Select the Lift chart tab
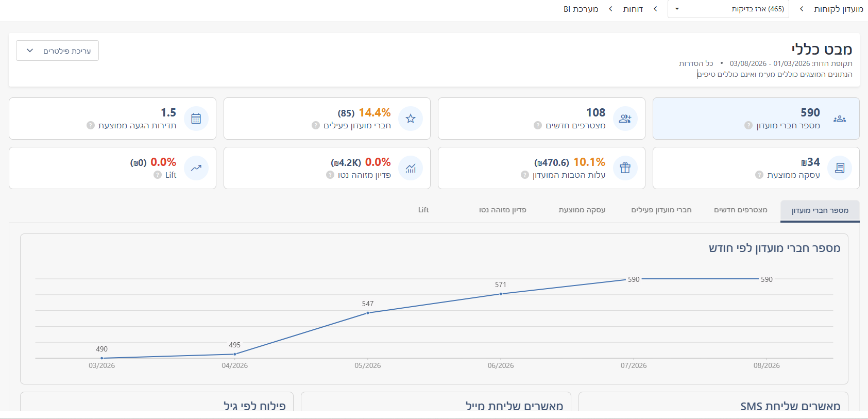The width and height of the screenshot is (868, 419). [x=423, y=210]
